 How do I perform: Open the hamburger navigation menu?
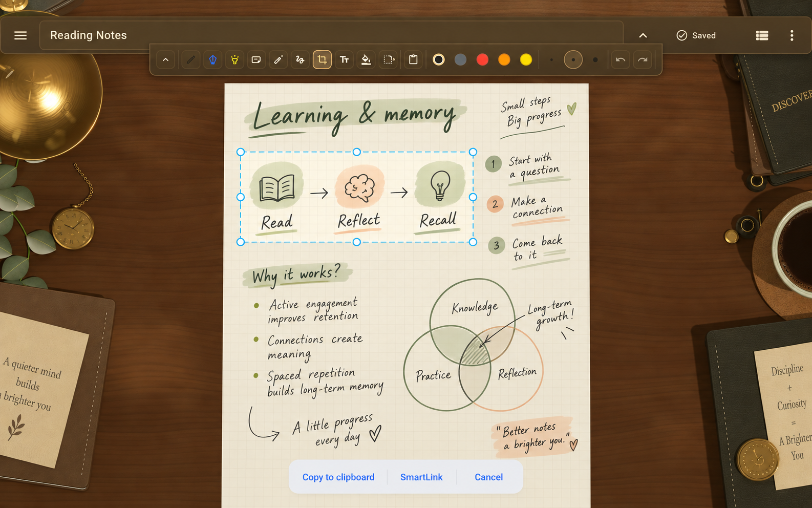pyautogui.click(x=20, y=35)
